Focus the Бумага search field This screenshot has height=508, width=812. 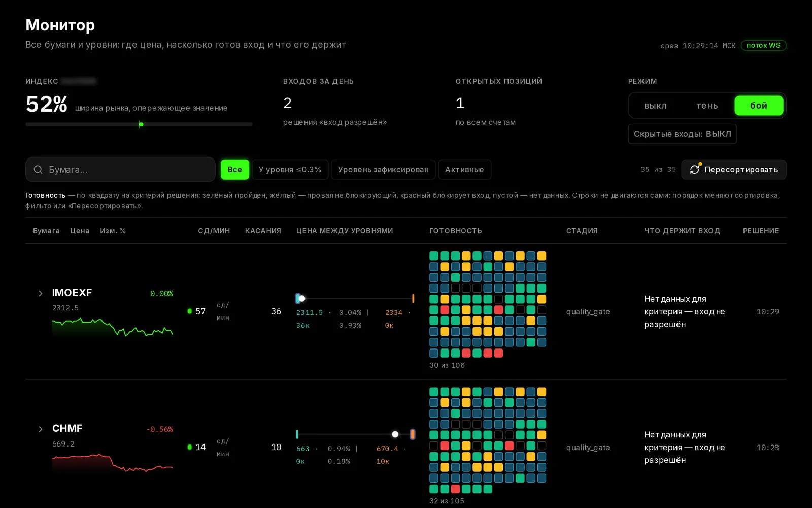120,170
